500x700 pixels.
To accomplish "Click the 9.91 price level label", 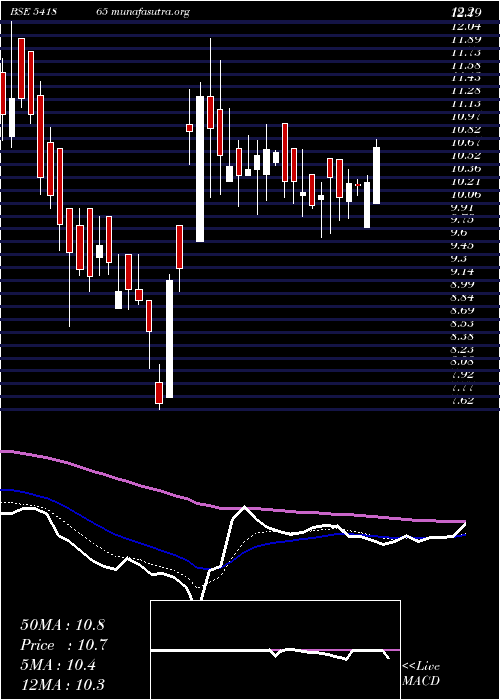I will pos(464,208).
